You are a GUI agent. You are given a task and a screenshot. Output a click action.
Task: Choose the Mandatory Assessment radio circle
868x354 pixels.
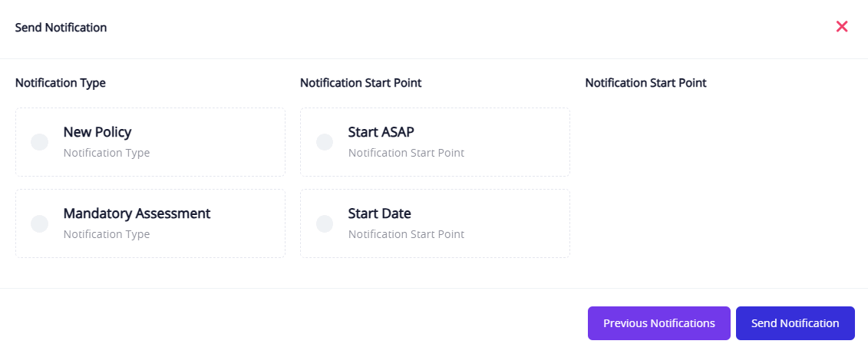39,223
